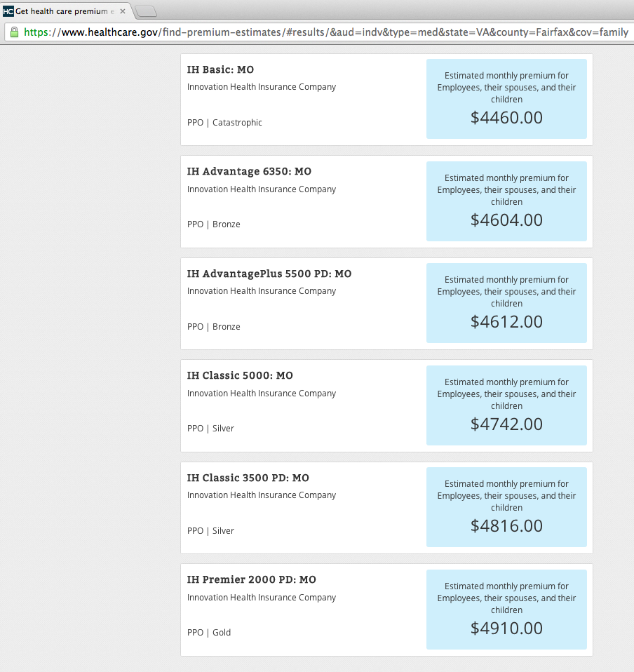
Task: Click the IH Basic: MO plan title
Action: [x=220, y=69]
